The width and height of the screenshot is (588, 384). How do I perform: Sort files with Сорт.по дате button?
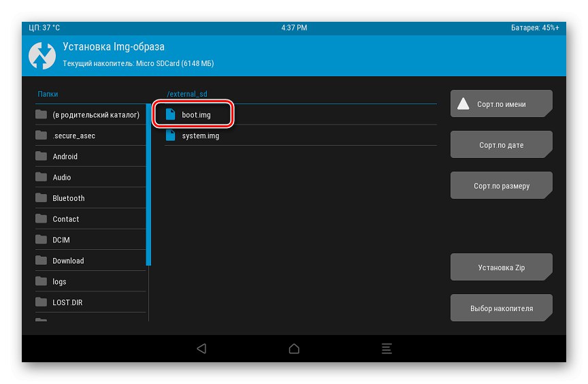tap(502, 144)
